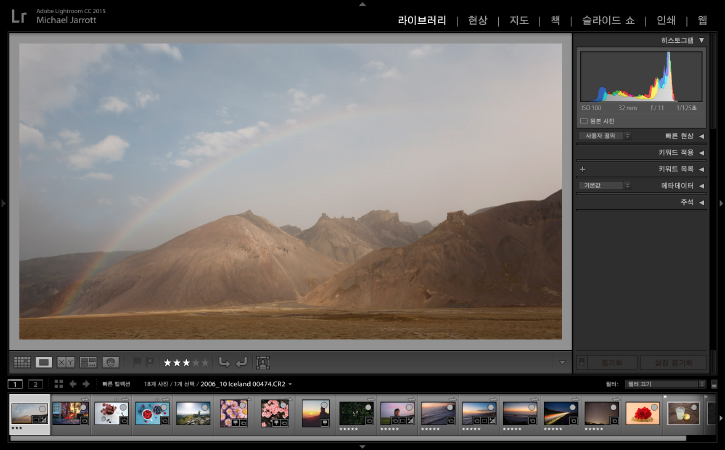Select red rose photo thumbnail
The width and height of the screenshot is (725, 450).
(642, 413)
